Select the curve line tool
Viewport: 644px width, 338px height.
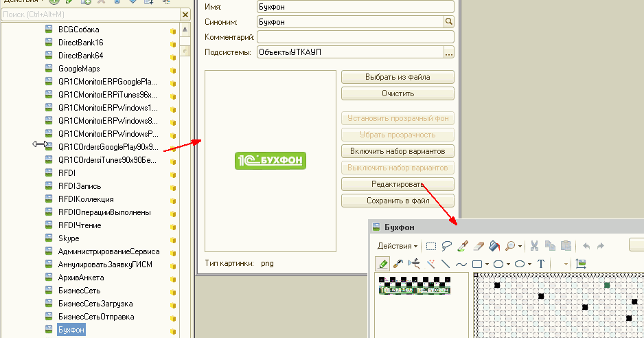point(461,264)
